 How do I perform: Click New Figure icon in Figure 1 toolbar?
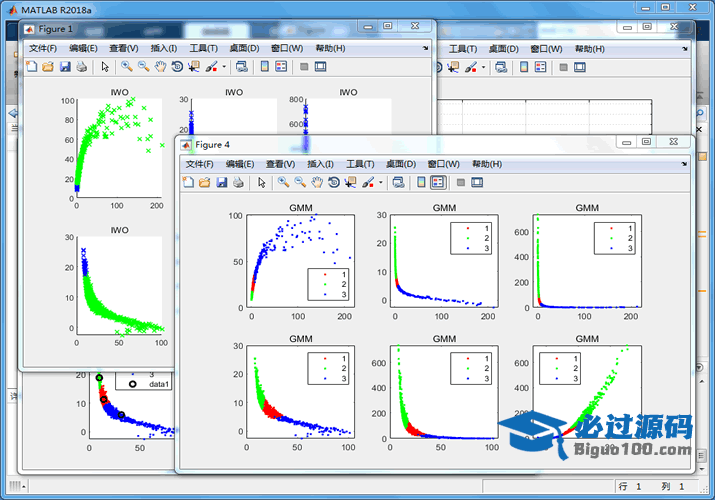coord(31,67)
